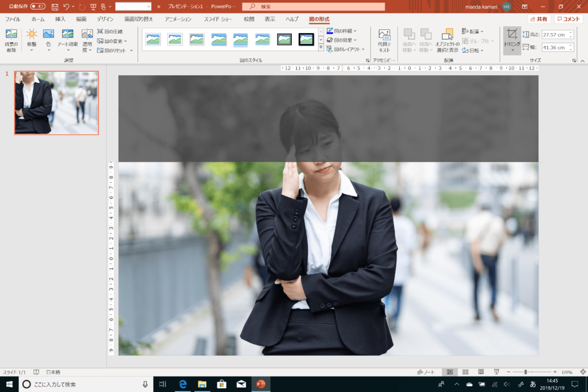The width and height of the screenshot is (588, 392).
Task: Open the Home (ホーム) tab
Action: (x=38, y=19)
